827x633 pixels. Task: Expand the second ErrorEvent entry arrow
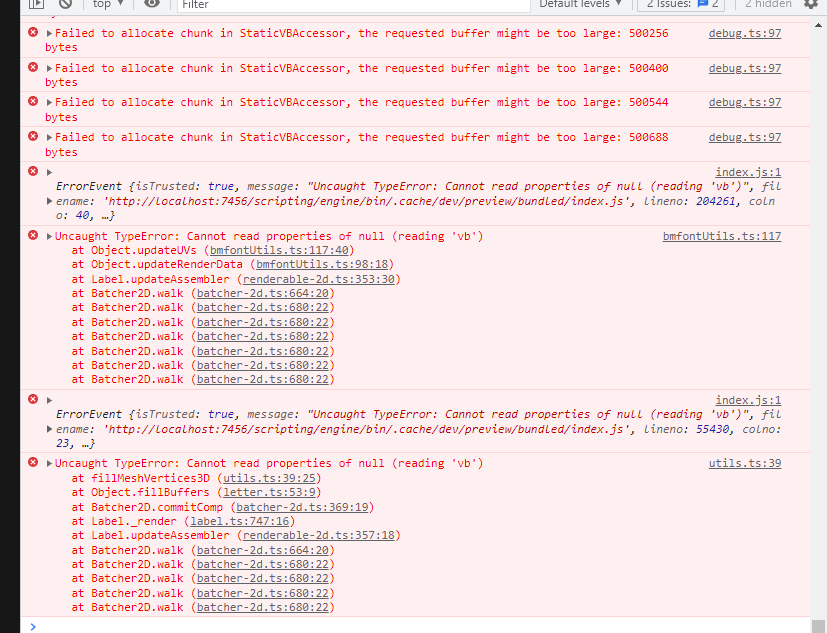pyautogui.click(x=49, y=400)
